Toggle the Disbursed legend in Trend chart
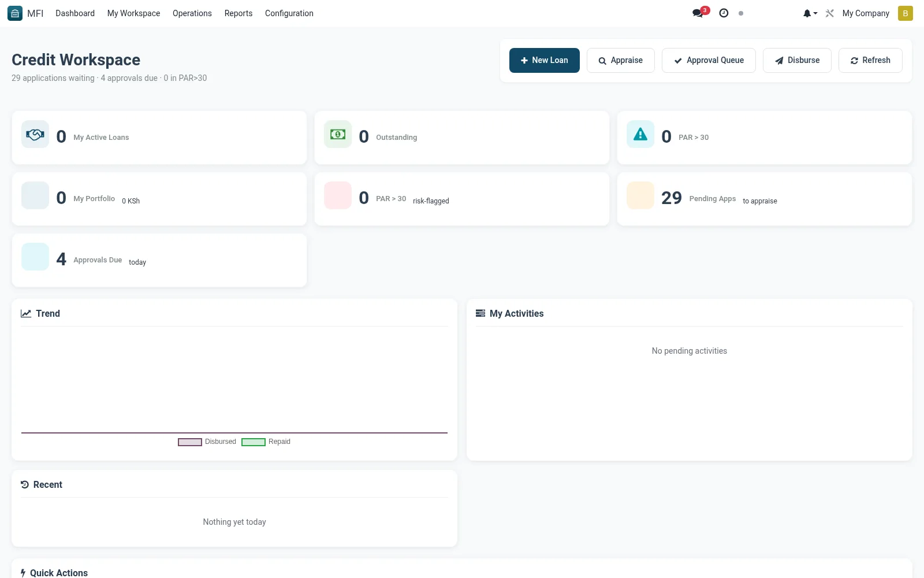This screenshot has width=924, height=578. point(207,442)
